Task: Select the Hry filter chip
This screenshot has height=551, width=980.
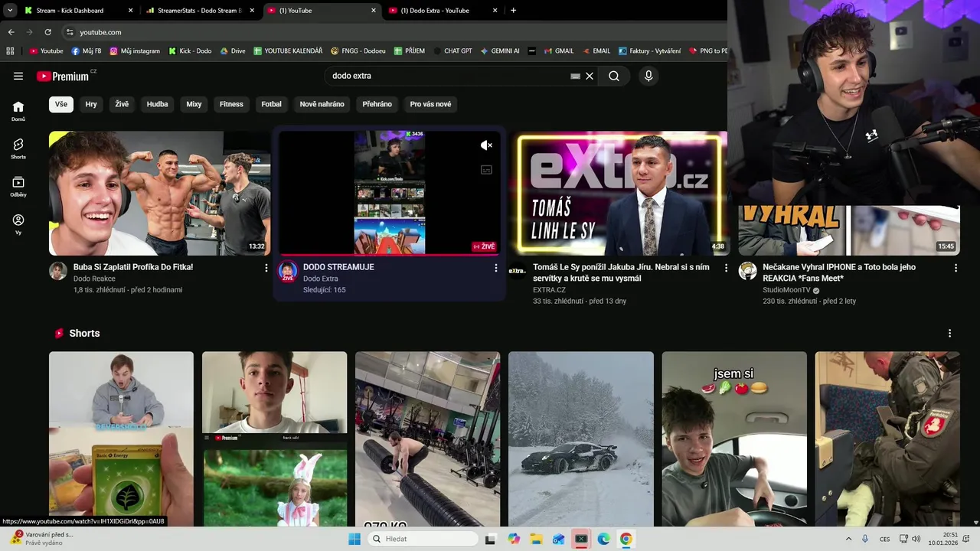Action: point(91,104)
